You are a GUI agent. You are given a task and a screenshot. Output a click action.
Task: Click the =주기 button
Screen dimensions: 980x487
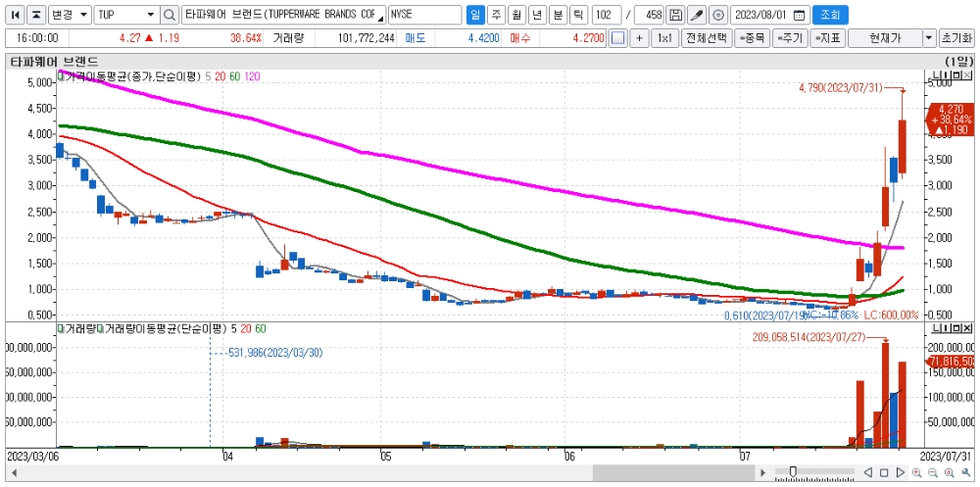[x=789, y=38]
